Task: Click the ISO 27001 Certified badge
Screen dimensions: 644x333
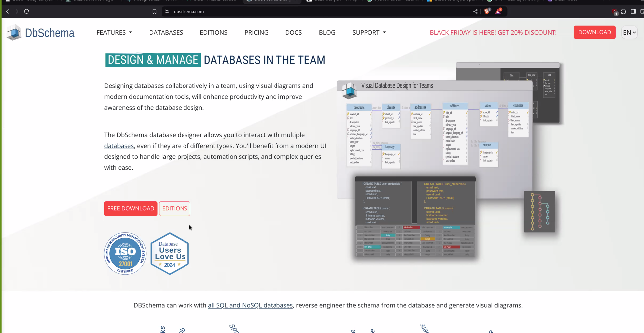Action: tap(125, 253)
